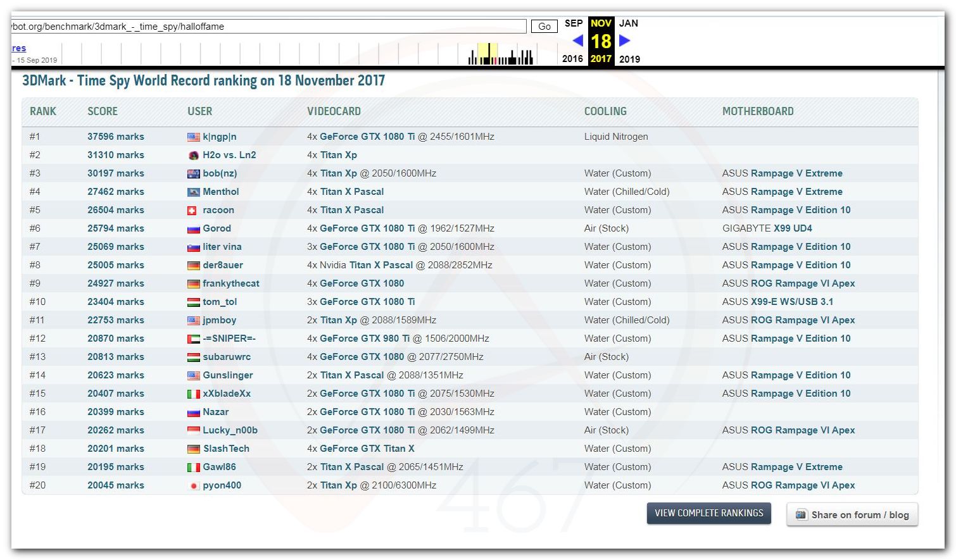Go to previous Wayback capture with left arrow
956x560 pixels.
coord(578,40)
